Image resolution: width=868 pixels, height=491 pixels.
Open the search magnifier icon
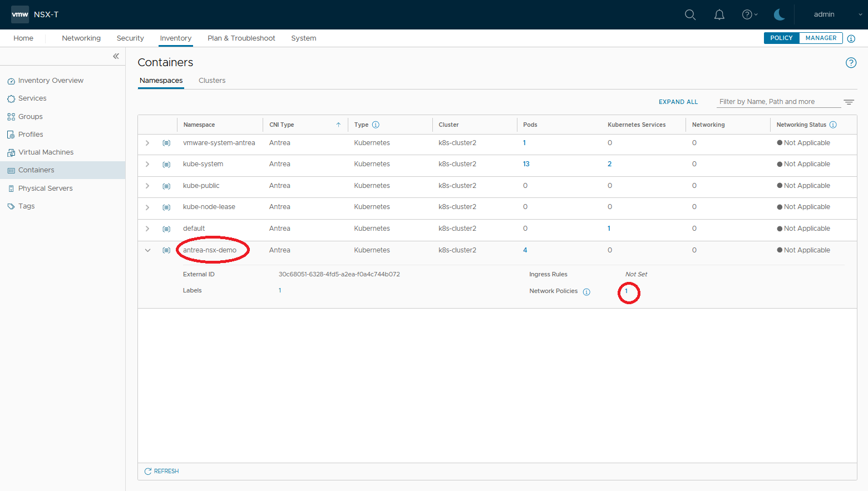(690, 15)
